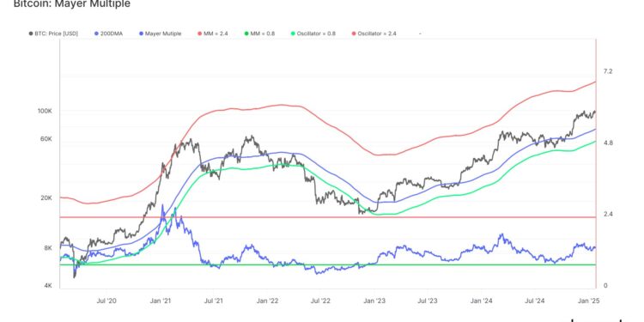Image resolution: width=644 pixels, height=322 pixels.
Task: Click the Jan '24 date label
Action: pyautogui.click(x=482, y=301)
